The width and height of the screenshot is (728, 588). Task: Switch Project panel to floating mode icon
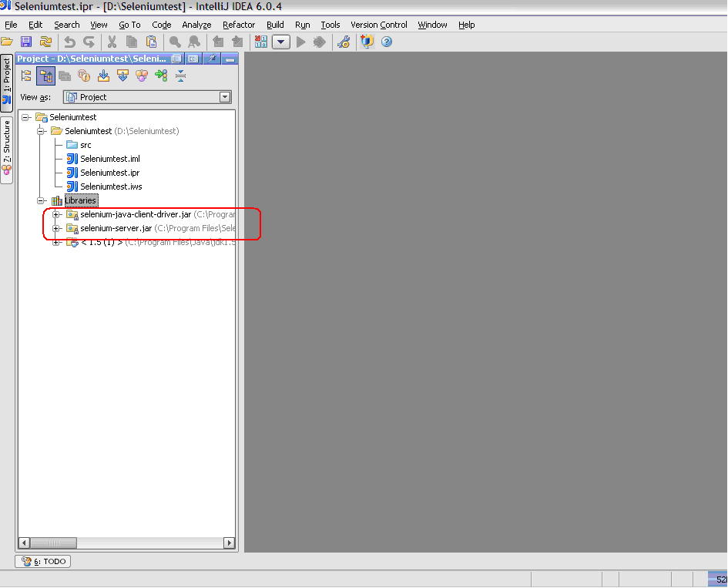click(176, 59)
